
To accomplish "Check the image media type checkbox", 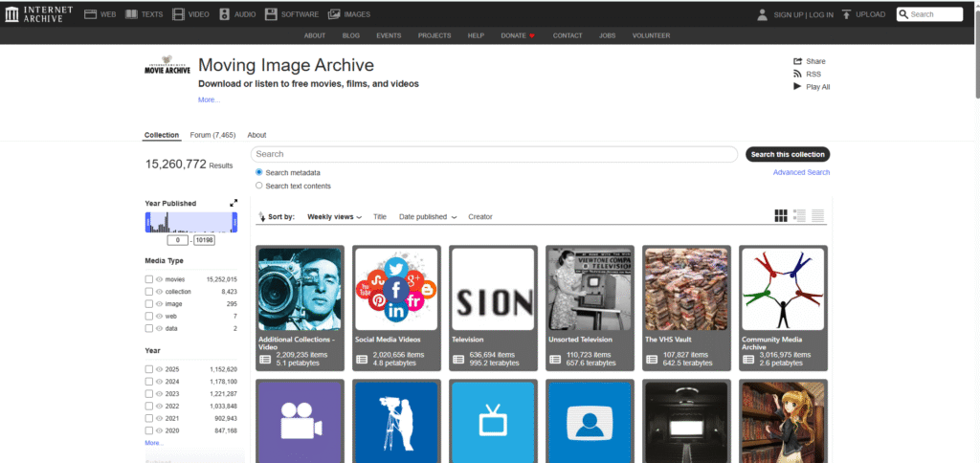I will pyautogui.click(x=148, y=303).
